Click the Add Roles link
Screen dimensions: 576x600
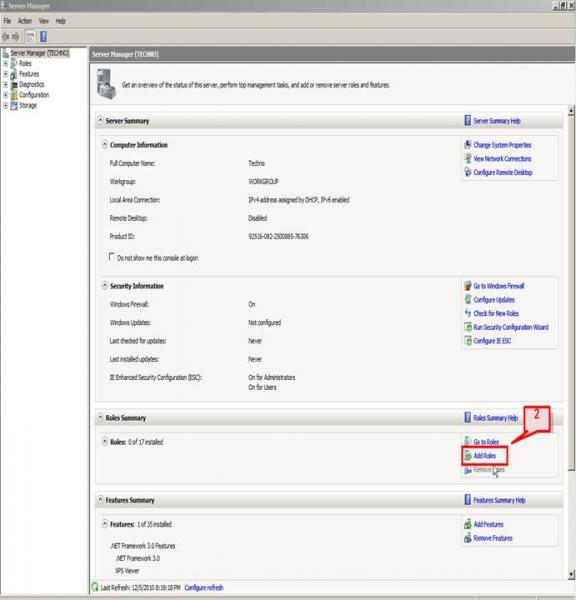(x=485, y=456)
